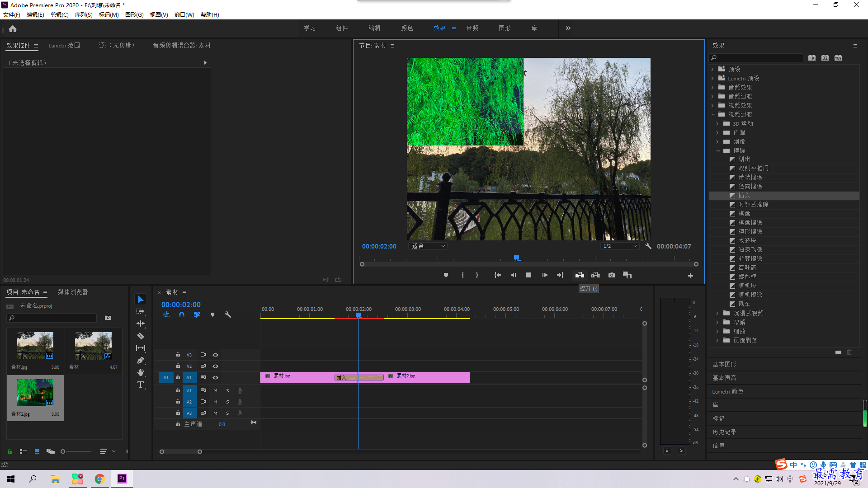Stop playback in program monitor

528,275
